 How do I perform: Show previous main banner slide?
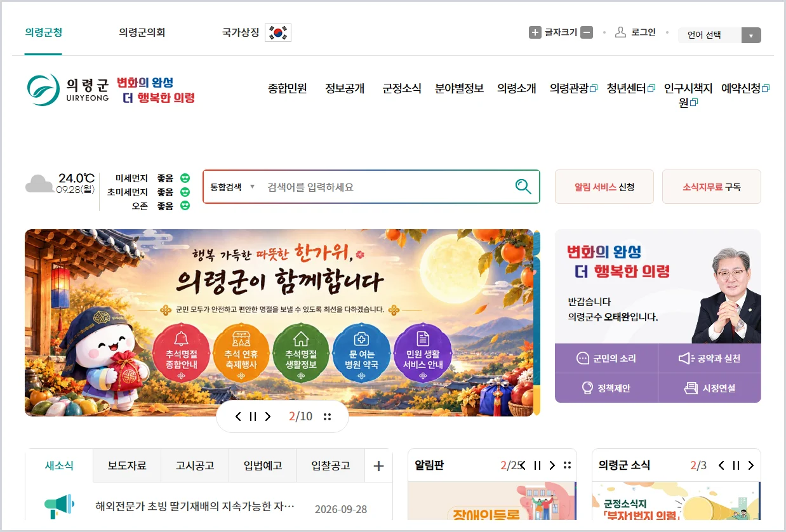click(x=238, y=416)
